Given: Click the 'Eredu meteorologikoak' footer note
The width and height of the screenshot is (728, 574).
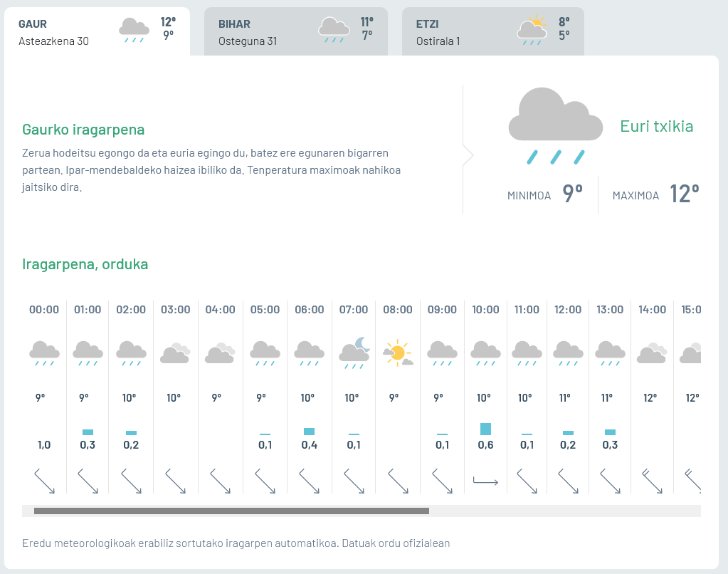Looking at the screenshot, I should pyautogui.click(x=236, y=543).
